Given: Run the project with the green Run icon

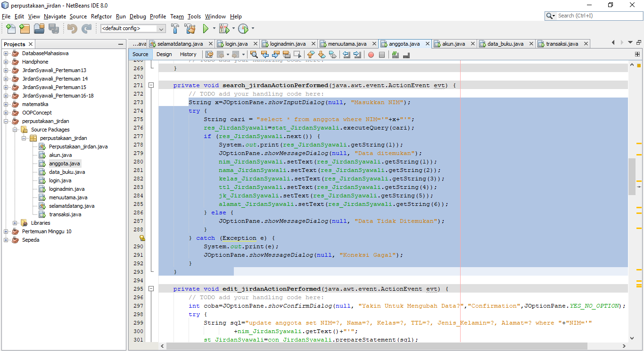Looking at the screenshot, I should (206, 28).
